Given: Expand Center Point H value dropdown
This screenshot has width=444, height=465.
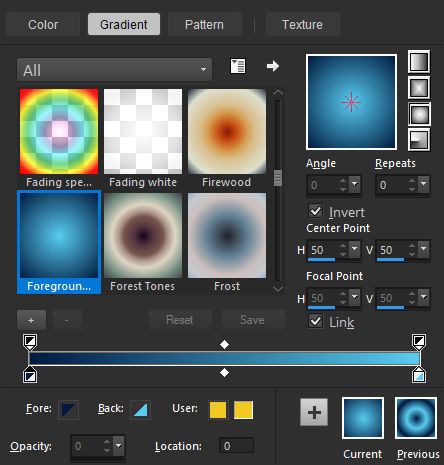Looking at the screenshot, I should 354,249.
